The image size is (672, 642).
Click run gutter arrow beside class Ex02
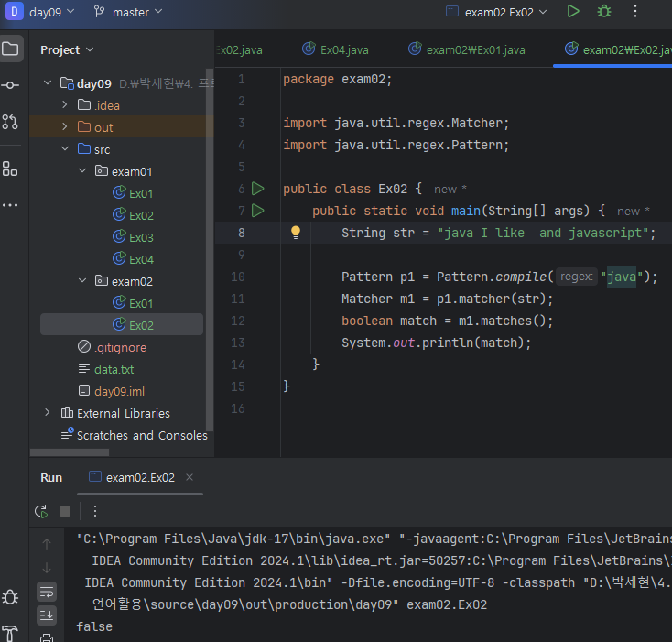(x=257, y=189)
